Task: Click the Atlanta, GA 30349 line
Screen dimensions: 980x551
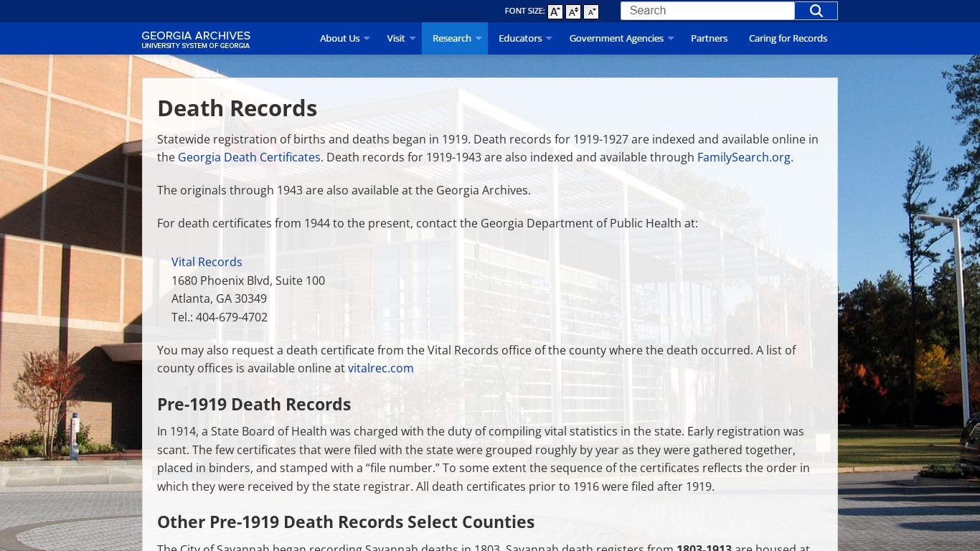Action: point(219,298)
